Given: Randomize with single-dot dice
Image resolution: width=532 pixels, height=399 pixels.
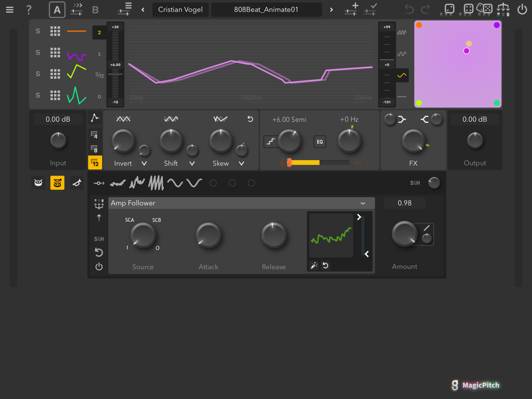Looking at the screenshot, I should point(449,9).
